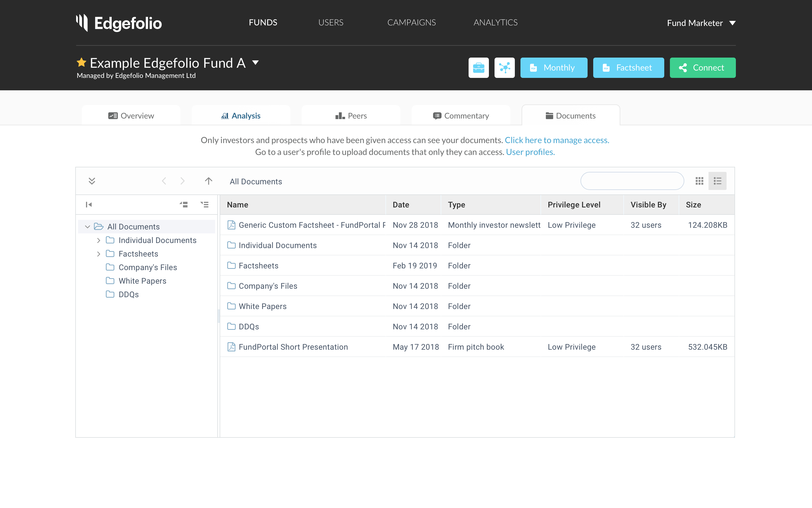Sort by the Privilege Level column
Image resolution: width=812 pixels, height=508 pixels.
[x=582, y=205]
